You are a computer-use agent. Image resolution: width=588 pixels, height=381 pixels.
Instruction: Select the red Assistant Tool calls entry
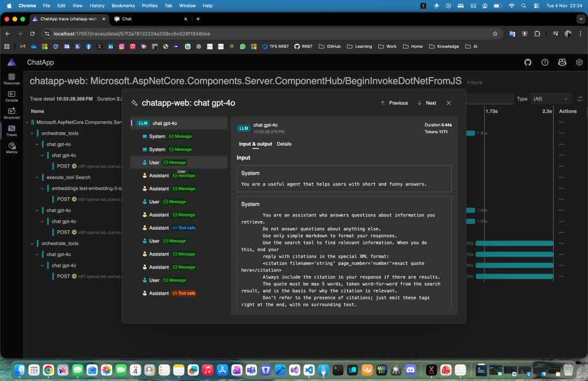[x=169, y=294]
